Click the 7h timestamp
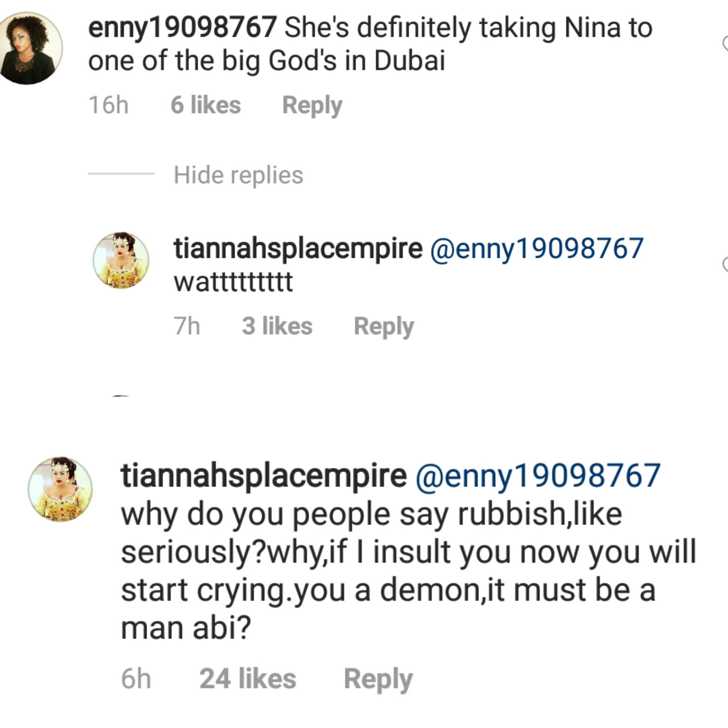The image size is (728, 728). [187, 326]
